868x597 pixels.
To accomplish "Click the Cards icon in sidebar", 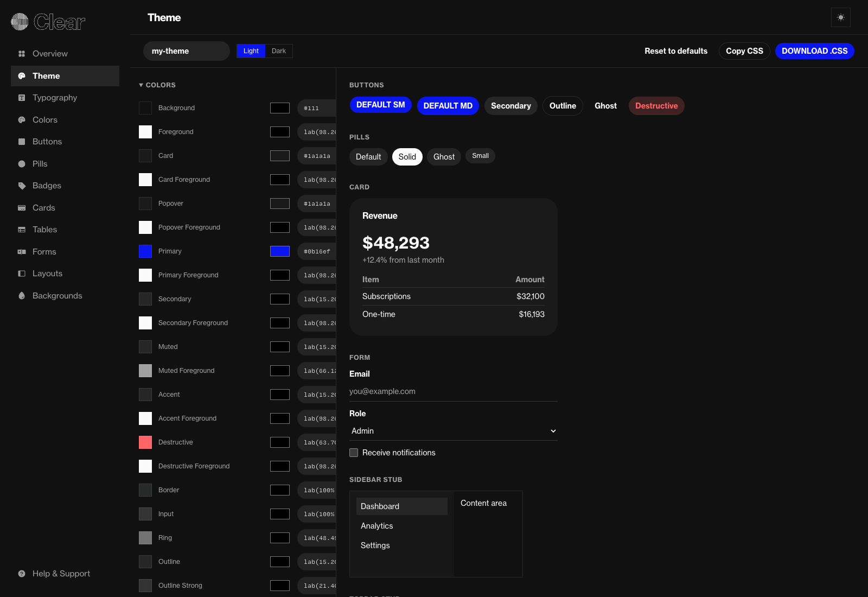I will (22, 208).
